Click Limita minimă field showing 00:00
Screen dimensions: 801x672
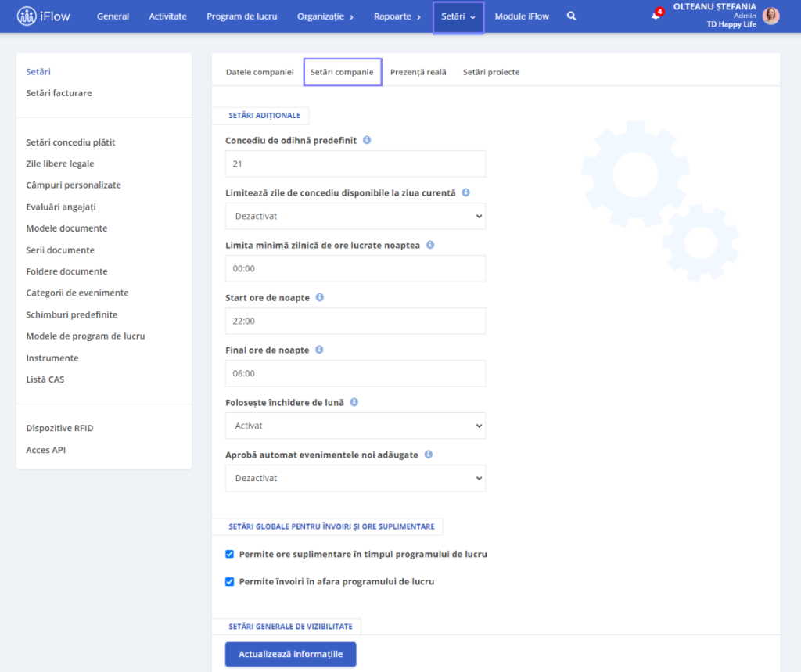coord(356,269)
